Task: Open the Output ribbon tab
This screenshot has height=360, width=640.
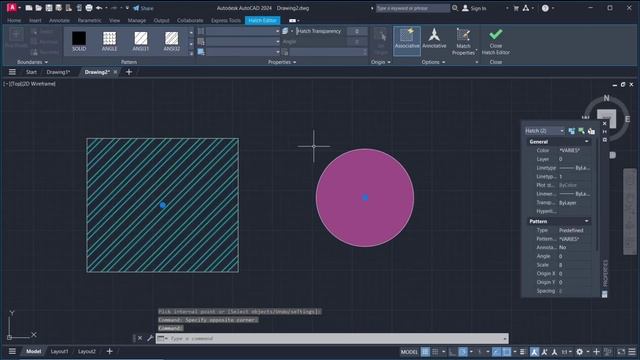Action: coord(161,20)
